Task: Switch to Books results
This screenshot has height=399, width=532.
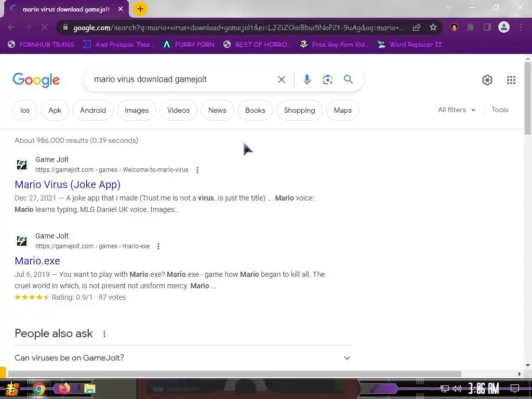Action: pyautogui.click(x=255, y=110)
